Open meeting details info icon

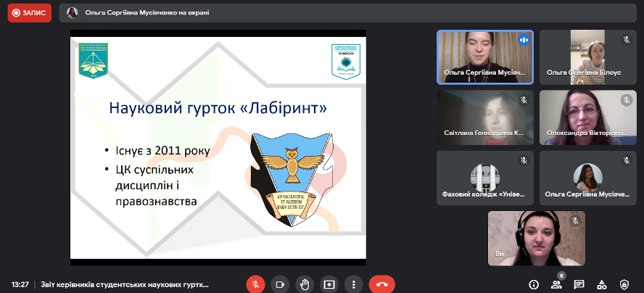(534, 284)
